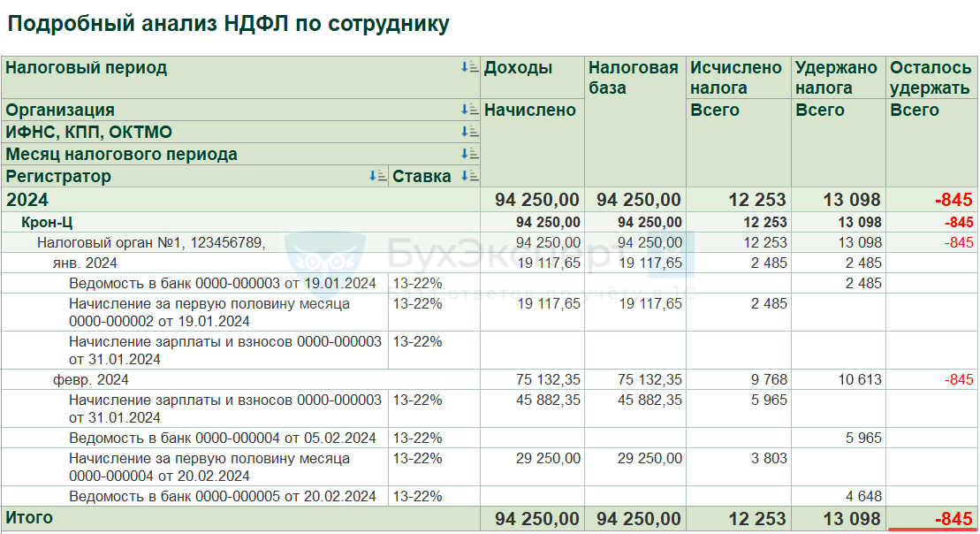The height and width of the screenshot is (534, 980).
Task: Click the Начислено subheader
Action: (530, 110)
